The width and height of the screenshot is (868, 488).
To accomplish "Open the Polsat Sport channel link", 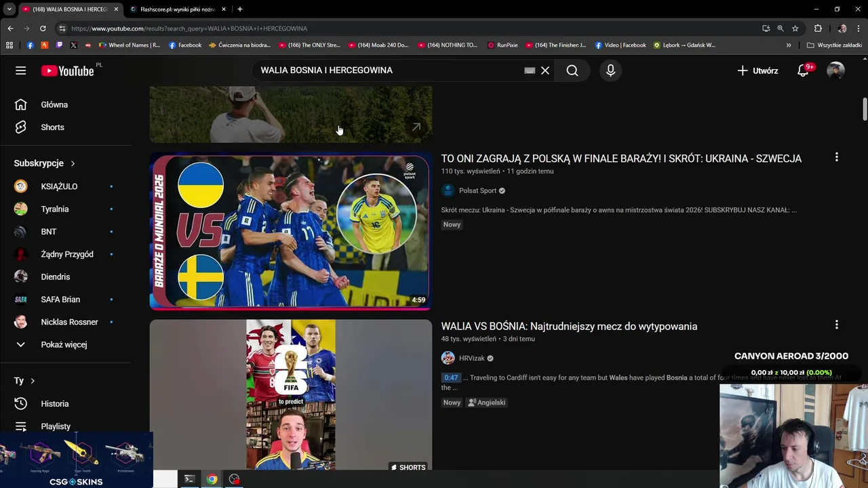I will tap(477, 190).
